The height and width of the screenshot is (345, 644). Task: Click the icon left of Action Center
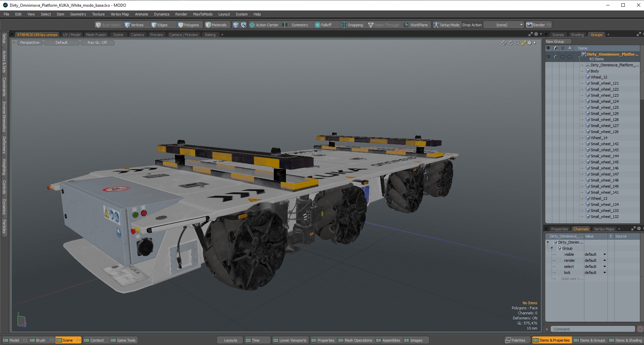243,25
